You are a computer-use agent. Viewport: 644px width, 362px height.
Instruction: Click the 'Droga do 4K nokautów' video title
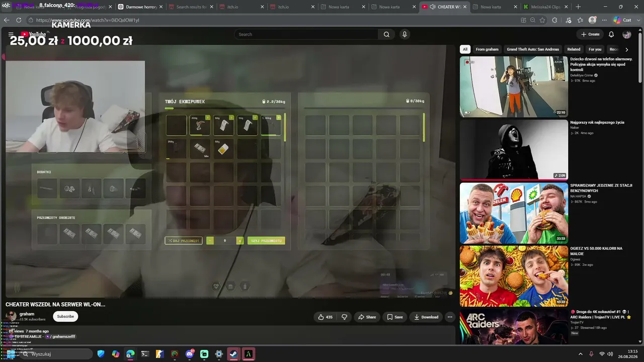[601, 314]
